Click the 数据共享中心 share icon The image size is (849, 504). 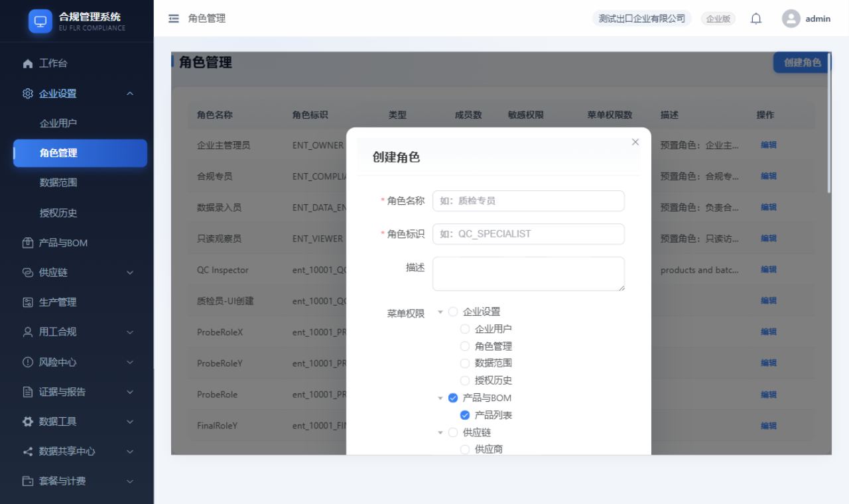click(27, 452)
